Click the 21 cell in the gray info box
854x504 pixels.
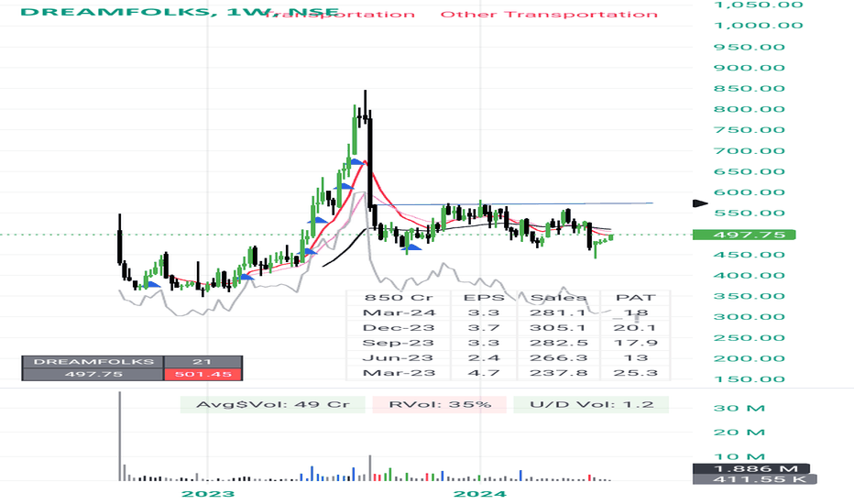coord(203,362)
